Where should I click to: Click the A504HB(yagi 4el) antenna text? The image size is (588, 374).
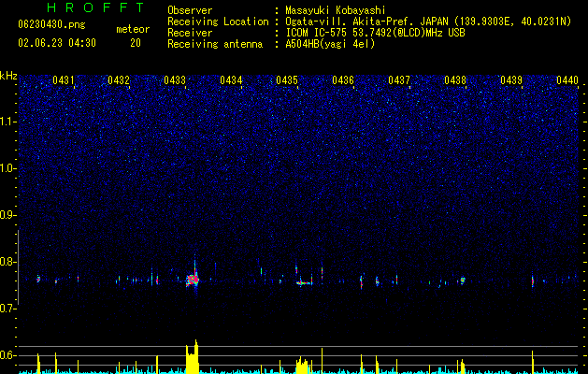(330, 44)
